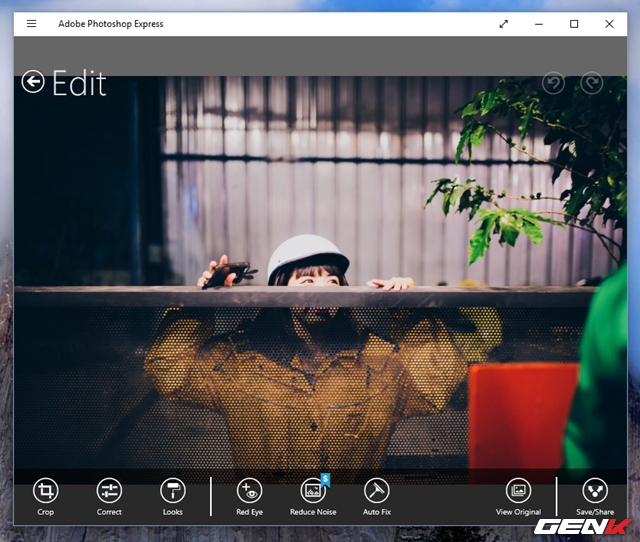Apply Auto Fix to the photo
The image size is (640, 542).
click(x=377, y=491)
